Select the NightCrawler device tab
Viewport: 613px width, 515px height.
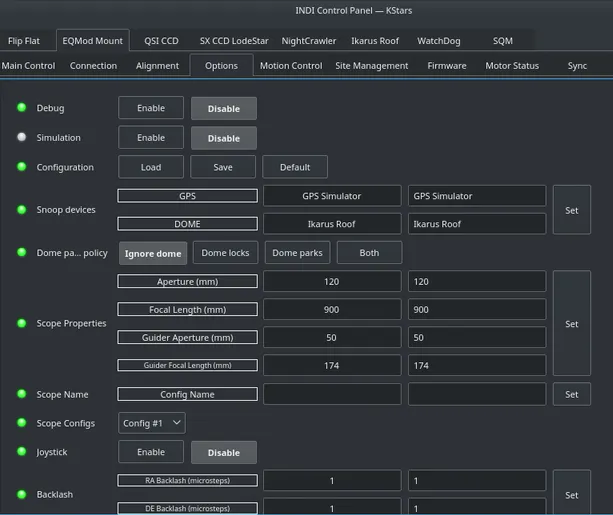point(309,41)
